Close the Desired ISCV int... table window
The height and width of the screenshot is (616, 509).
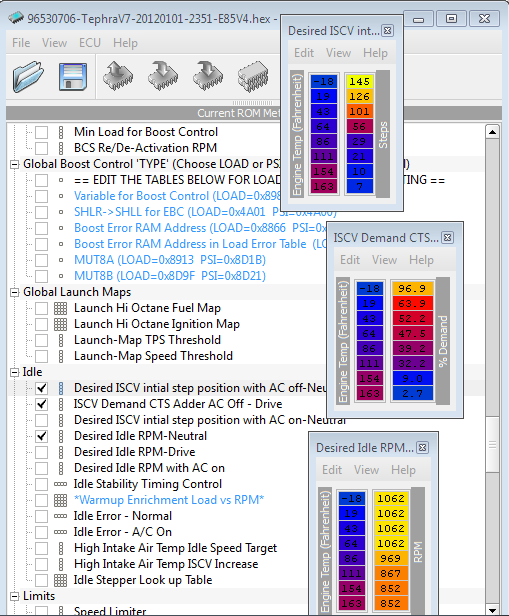click(388, 31)
